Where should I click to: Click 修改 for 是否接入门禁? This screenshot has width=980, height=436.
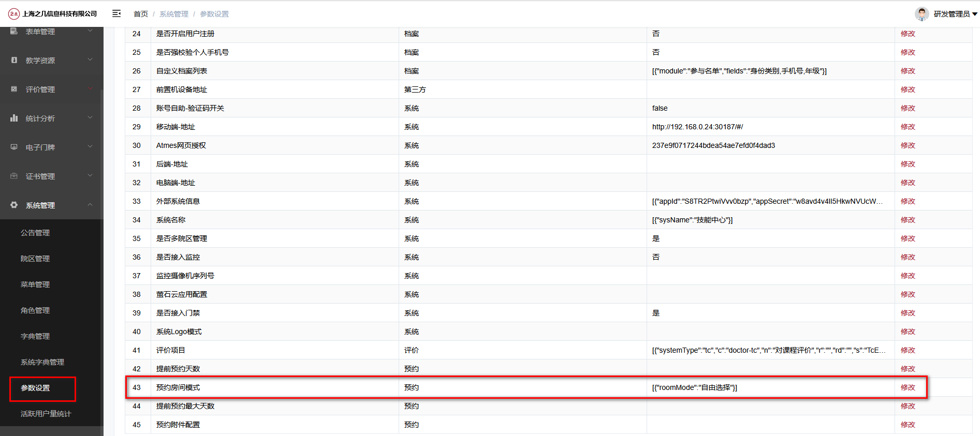[x=908, y=313]
